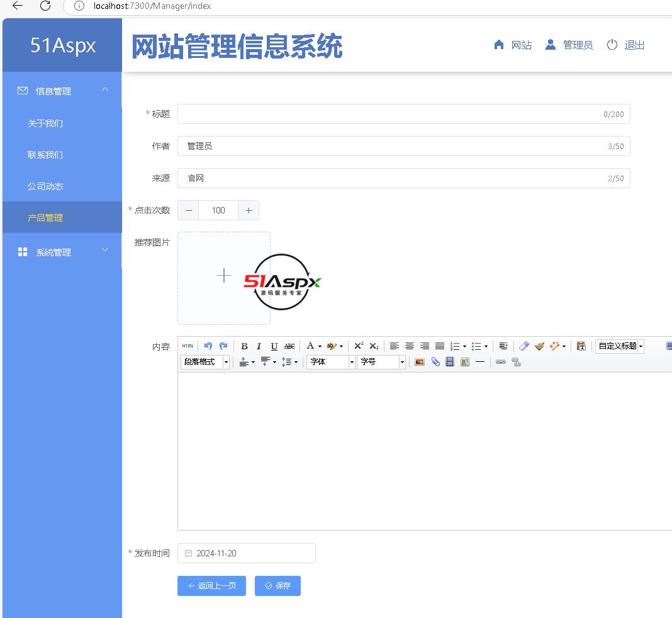Open the 字号 font size dropdown
Viewport: 672px width, 618px height.
click(381, 362)
